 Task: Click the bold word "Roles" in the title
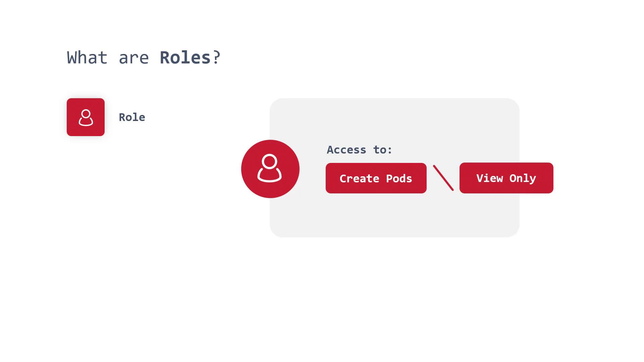[185, 58]
